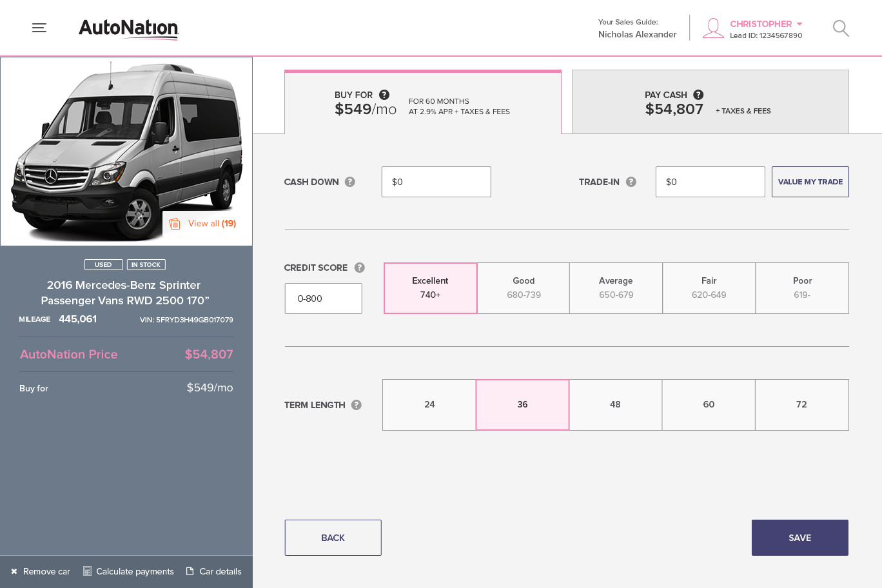Click the Value My Trade button
The width and height of the screenshot is (882, 588).
(810, 182)
